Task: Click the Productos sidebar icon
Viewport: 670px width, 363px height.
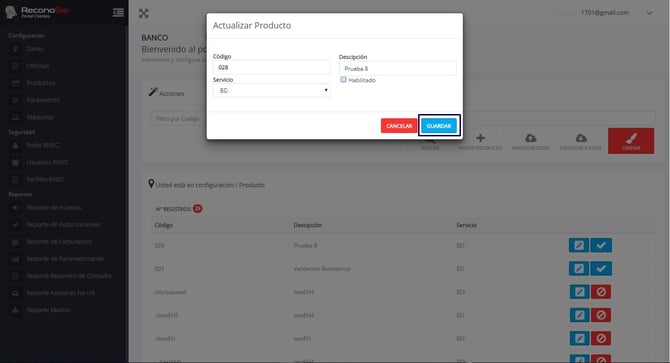Action: point(15,83)
